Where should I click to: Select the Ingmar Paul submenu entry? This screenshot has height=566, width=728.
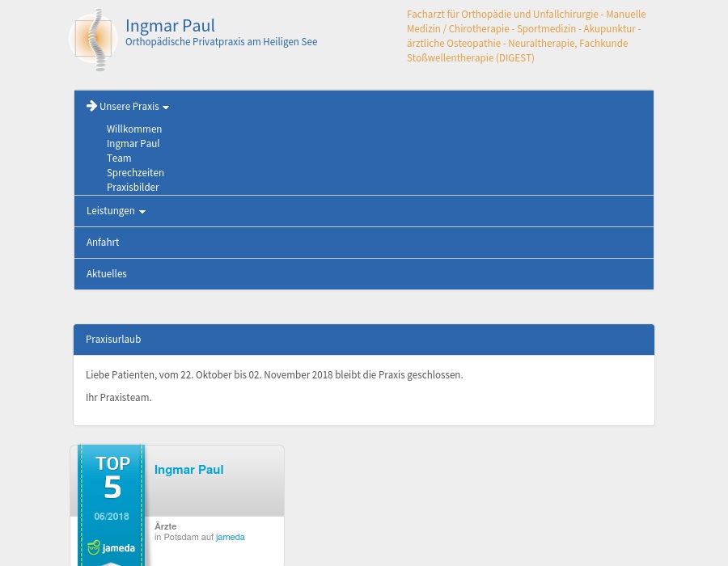point(133,143)
